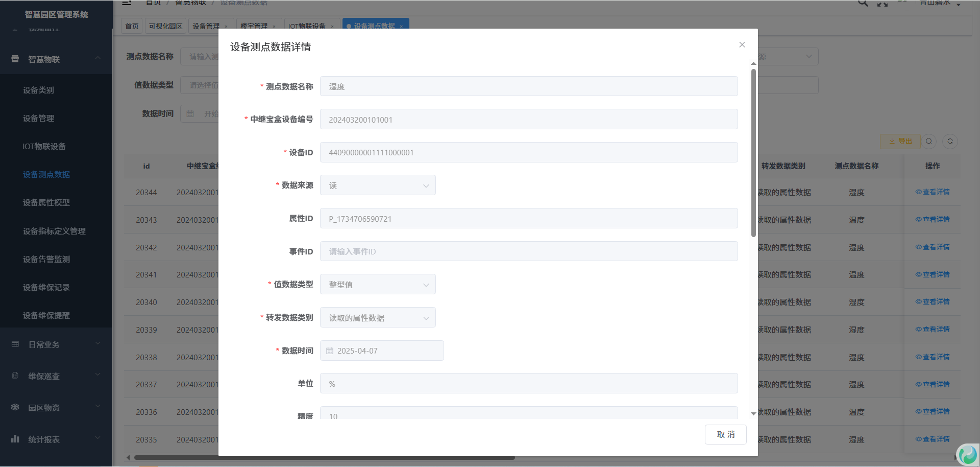Click the 取消 button
Viewport: 980px width, 467px height.
point(725,434)
